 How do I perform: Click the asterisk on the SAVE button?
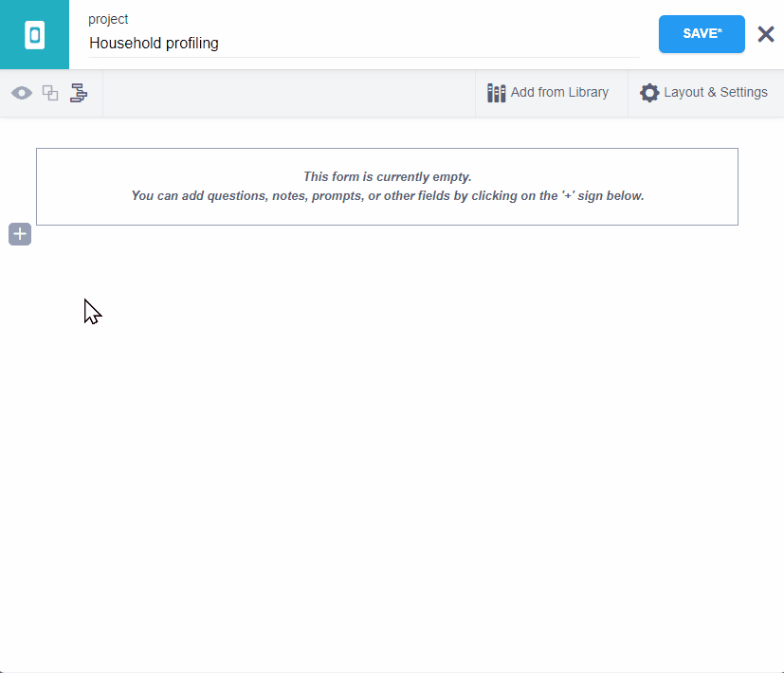tap(719, 31)
